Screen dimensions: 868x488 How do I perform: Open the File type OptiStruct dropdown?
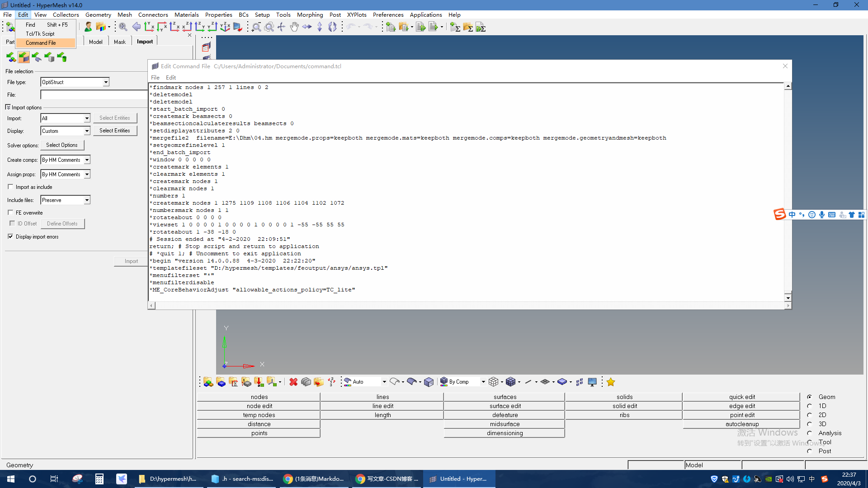pyautogui.click(x=106, y=82)
